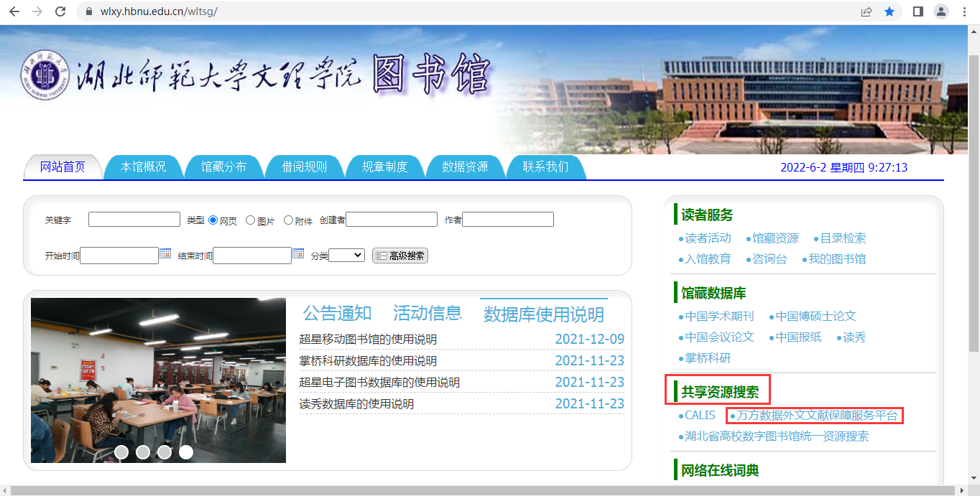980x496 pixels.
Task: Open Chrome three-dot menu
Action: click(964, 11)
